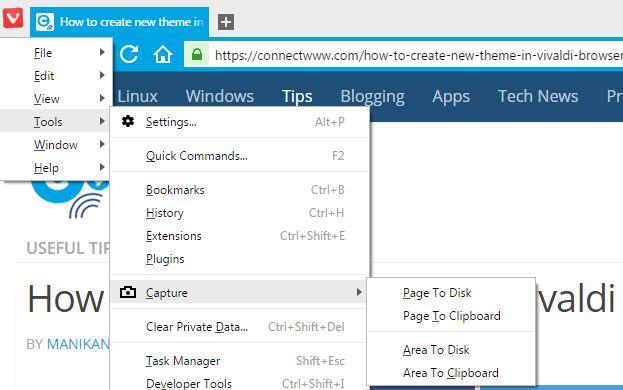Go to Tips site navigation link
This screenshot has height=390, width=623.
[x=297, y=97]
